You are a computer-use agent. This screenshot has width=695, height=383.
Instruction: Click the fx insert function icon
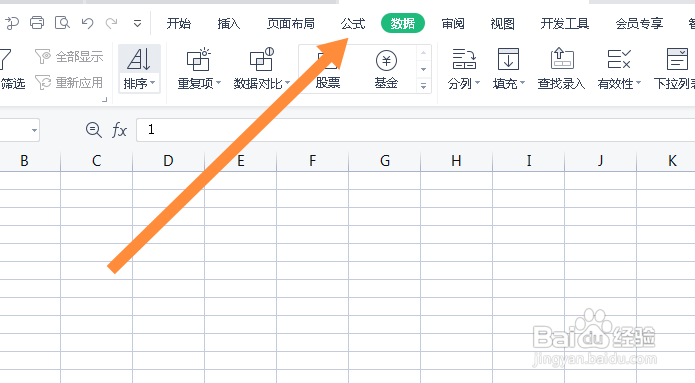(x=119, y=130)
